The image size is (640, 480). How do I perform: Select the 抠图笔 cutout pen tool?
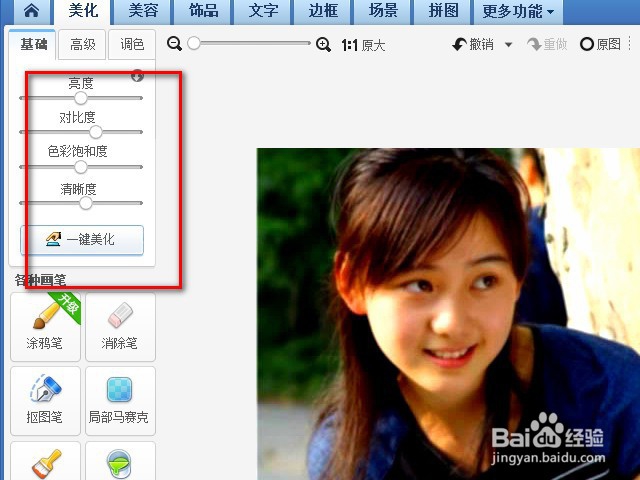[45, 401]
